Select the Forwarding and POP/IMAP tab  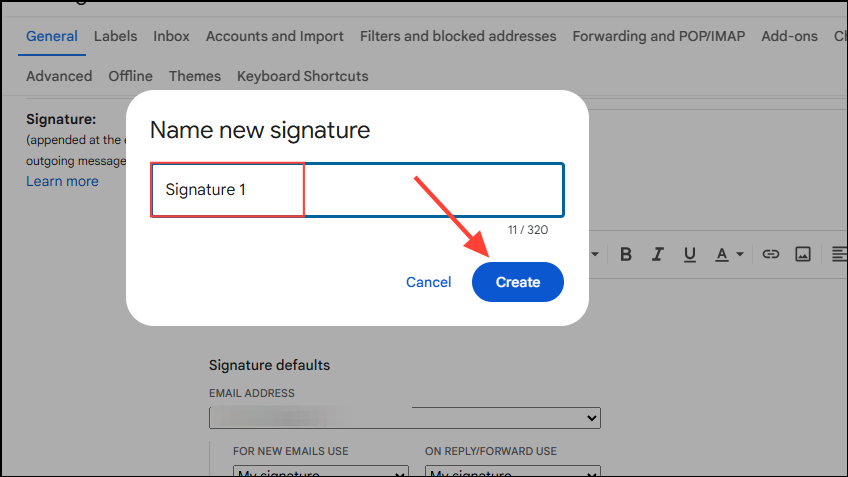(658, 36)
